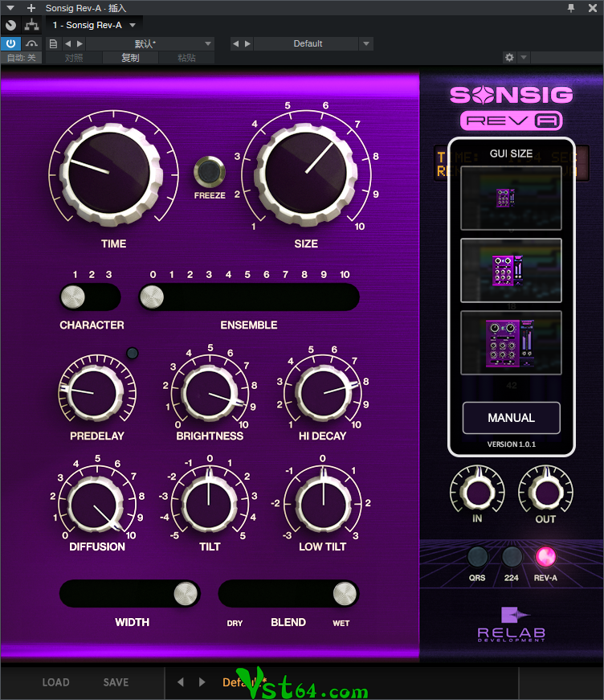Click the bypass curve icon next to power
Screen dimensions: 604x700
pos(31,43)
